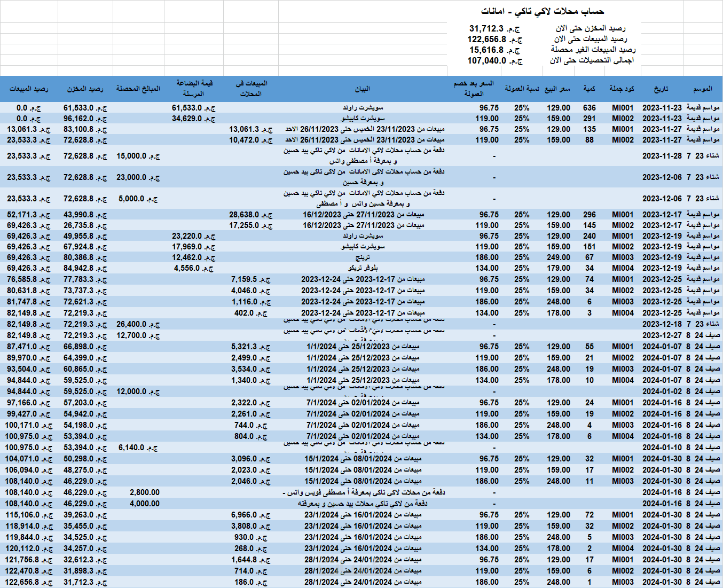Select sales balance cell 121,756.8
Image resolution: width=723 pixels, height=588 pixels.
coord(29,559)
